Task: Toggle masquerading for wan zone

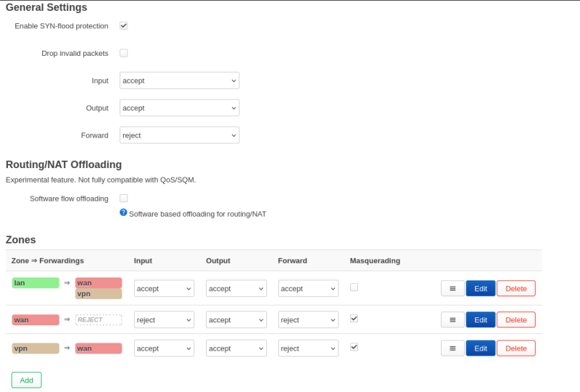Action: (354, 318)
